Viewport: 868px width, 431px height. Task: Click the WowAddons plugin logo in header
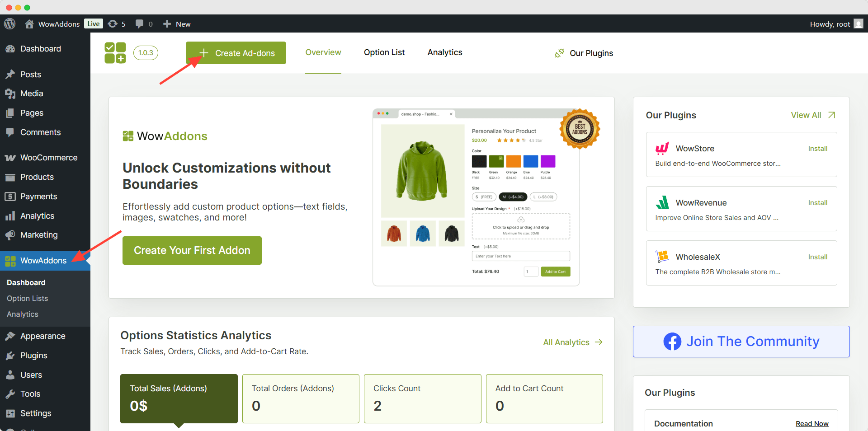[115, 53]
